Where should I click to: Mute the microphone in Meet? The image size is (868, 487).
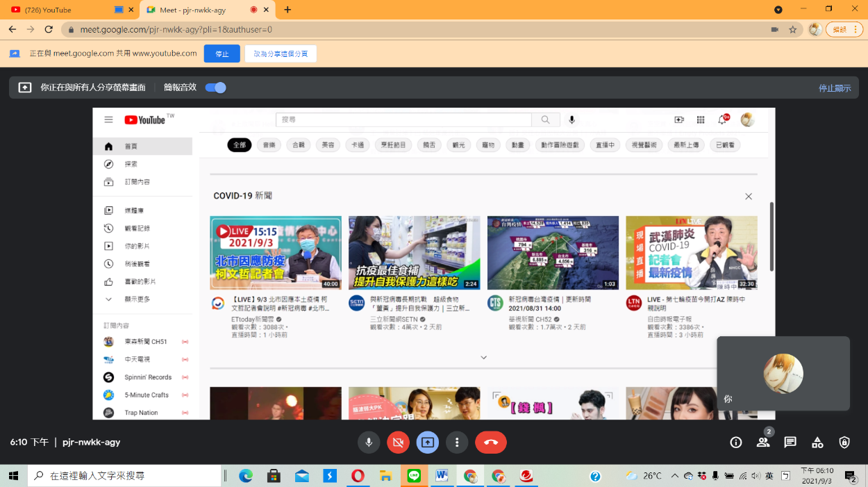[x=369, y=443]
